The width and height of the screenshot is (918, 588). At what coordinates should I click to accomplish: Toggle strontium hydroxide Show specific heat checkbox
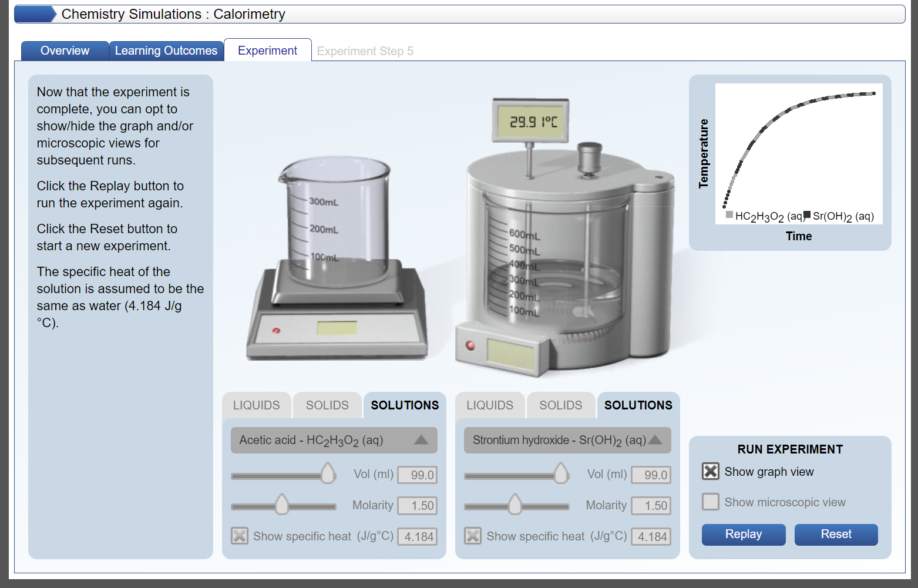(473, 536)
